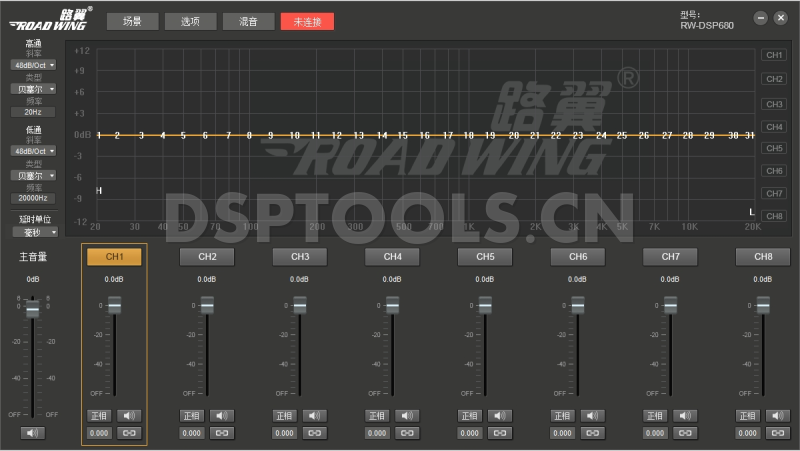Toggle CH6 phase button 正相

562,416
